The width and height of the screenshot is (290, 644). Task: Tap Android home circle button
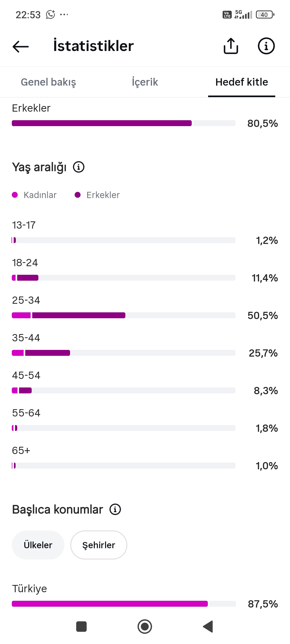click(145, 627)
